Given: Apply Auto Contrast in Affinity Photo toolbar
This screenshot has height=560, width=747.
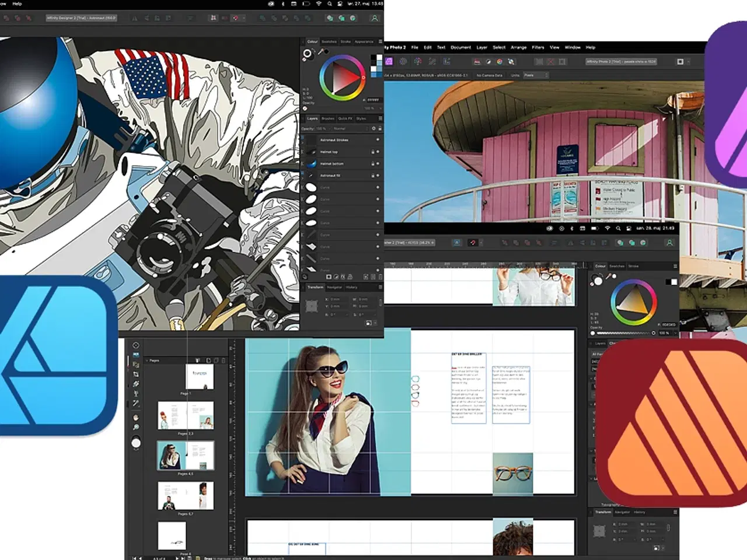Looking at the screenshot, I should [x=488, y=62].
